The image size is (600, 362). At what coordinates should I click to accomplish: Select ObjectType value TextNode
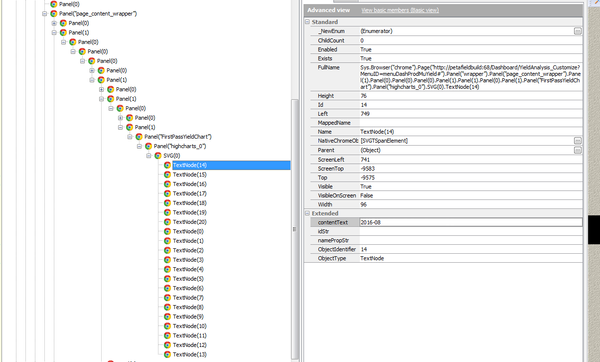(x=372, y=258)
